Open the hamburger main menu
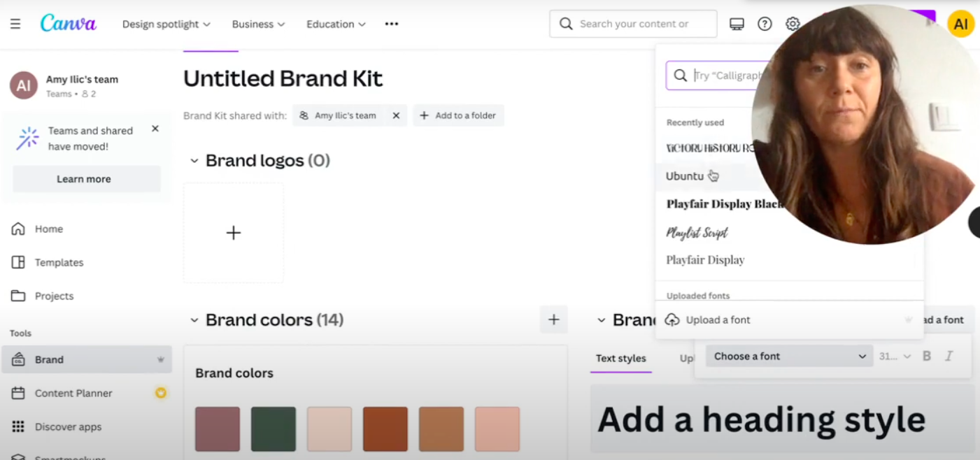 click(x=15, y=24)
